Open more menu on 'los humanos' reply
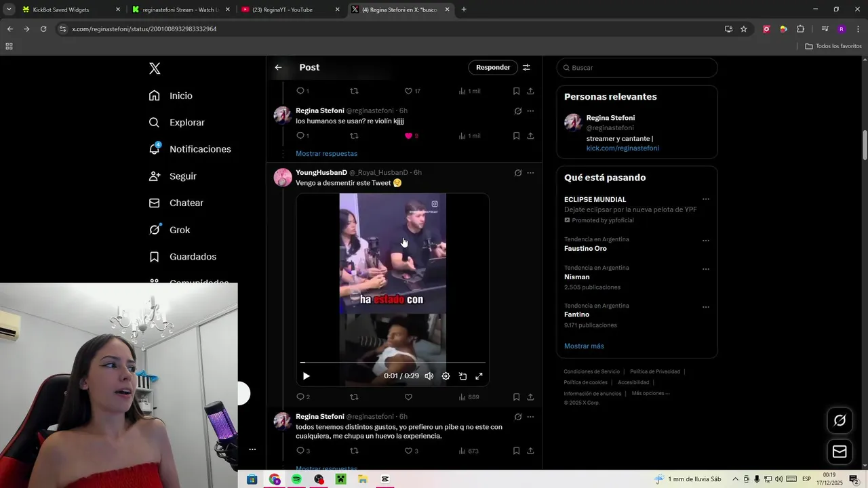The image size is (868, 488). (x=530, y=110)
